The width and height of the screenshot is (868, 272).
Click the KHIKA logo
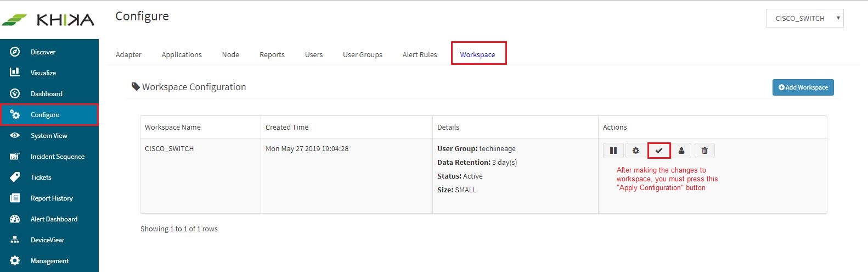48,20
